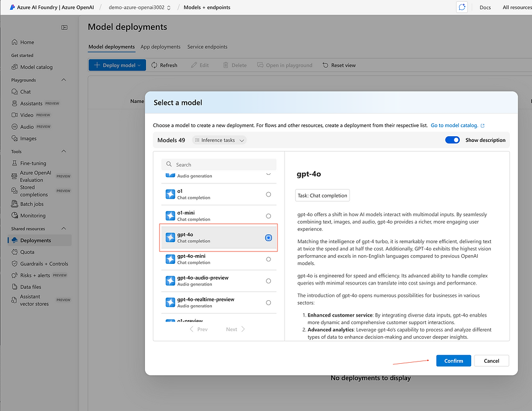Cancel the model selection dialog
Image resolution: width=532 pixels, height=411 pixels.
[491, 361]
